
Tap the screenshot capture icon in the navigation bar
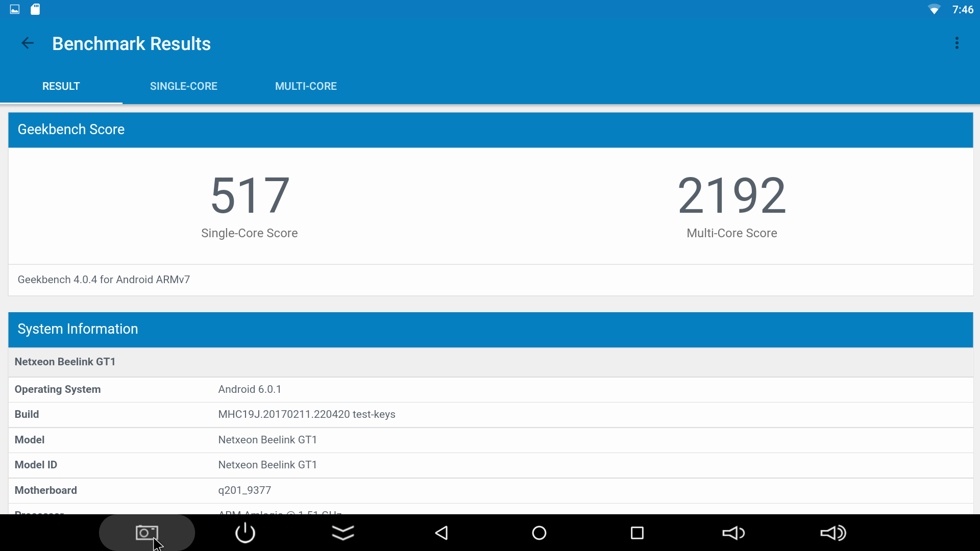coord(146,533)
